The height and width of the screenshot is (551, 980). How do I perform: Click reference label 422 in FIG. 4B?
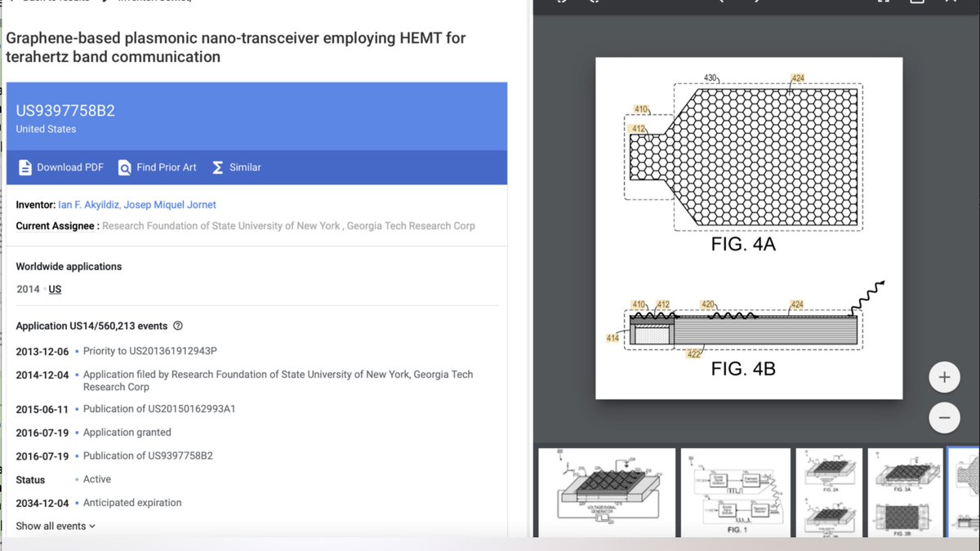point(694,354)
